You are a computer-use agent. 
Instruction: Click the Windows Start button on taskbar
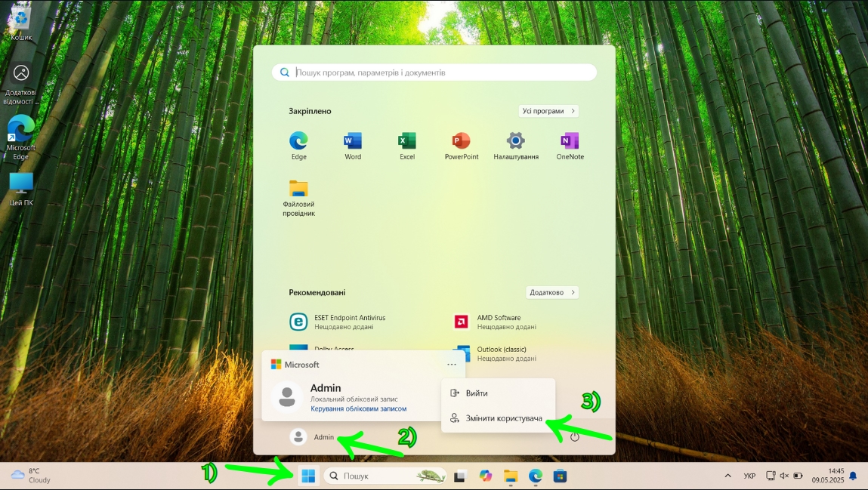(308, 476)
